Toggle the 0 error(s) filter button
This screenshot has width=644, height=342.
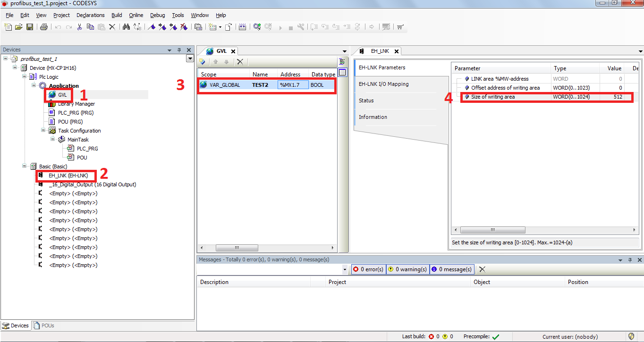click(368, 269)
